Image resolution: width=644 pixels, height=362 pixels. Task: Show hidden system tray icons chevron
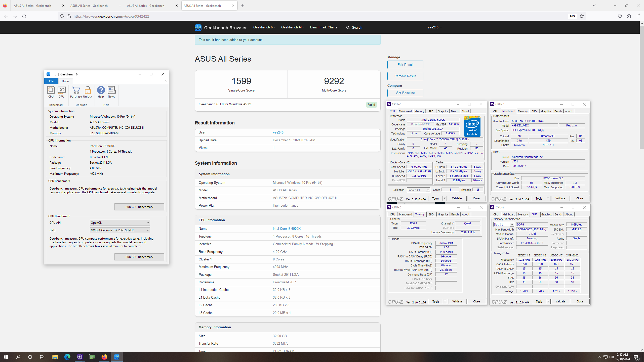pyautogui.click(x=599, y=357)
